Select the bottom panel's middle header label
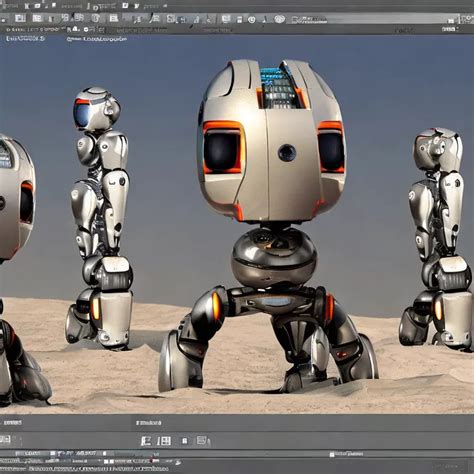 (148, 423)
